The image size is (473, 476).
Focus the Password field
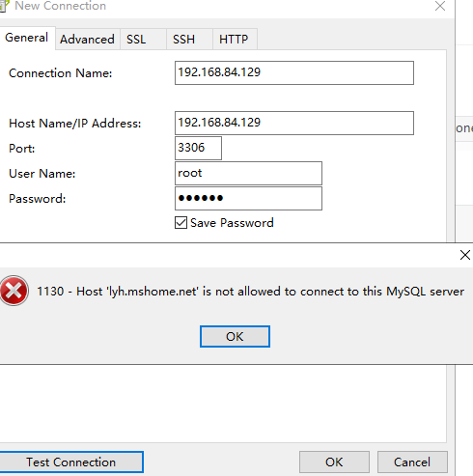tap(248, 198)
